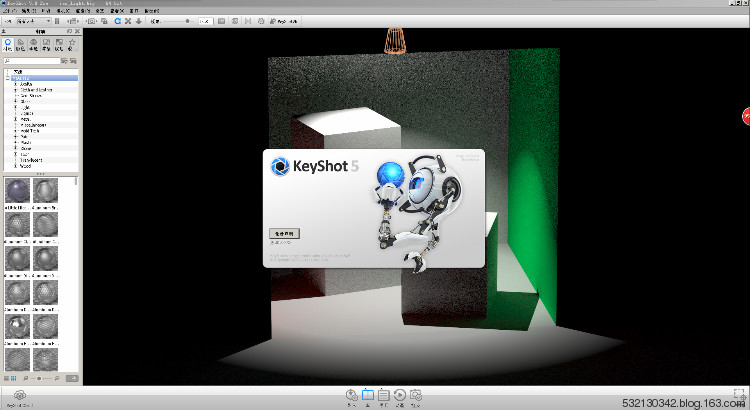This screenshot has height=410, width=750.
Task: Click the KeyShotVR icon in top toolbar
Action: (x=285, y=21)
